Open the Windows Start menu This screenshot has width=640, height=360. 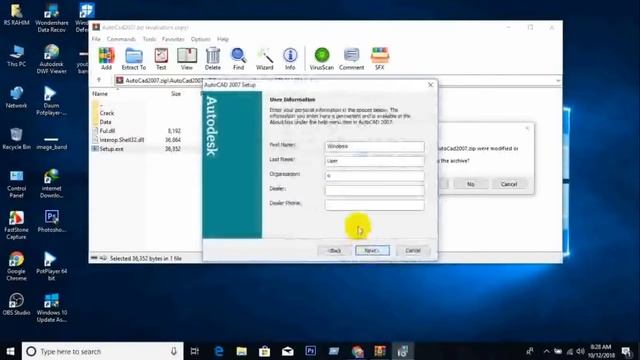(11, 351)
